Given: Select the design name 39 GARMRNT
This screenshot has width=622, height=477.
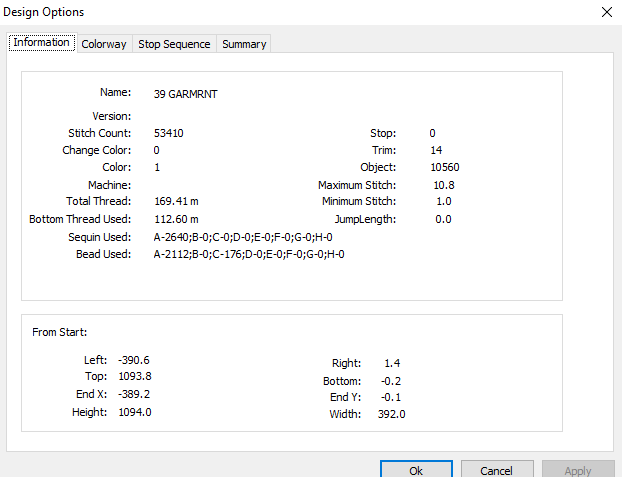Looking at the screenshot, I should click(186, 94).
